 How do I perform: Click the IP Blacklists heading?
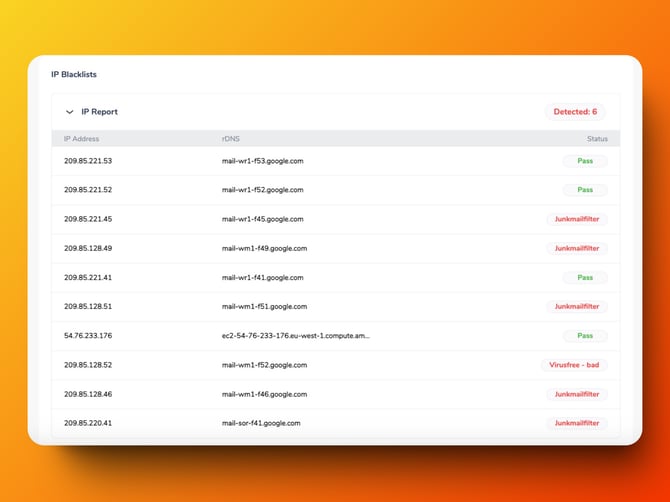pos(74,74)
